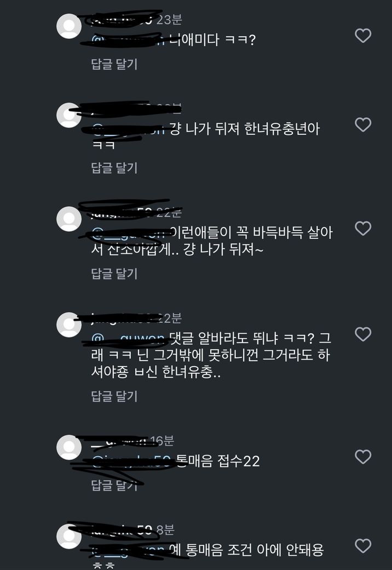Like the comment posted 23분 ago

(x=363, y=36)
